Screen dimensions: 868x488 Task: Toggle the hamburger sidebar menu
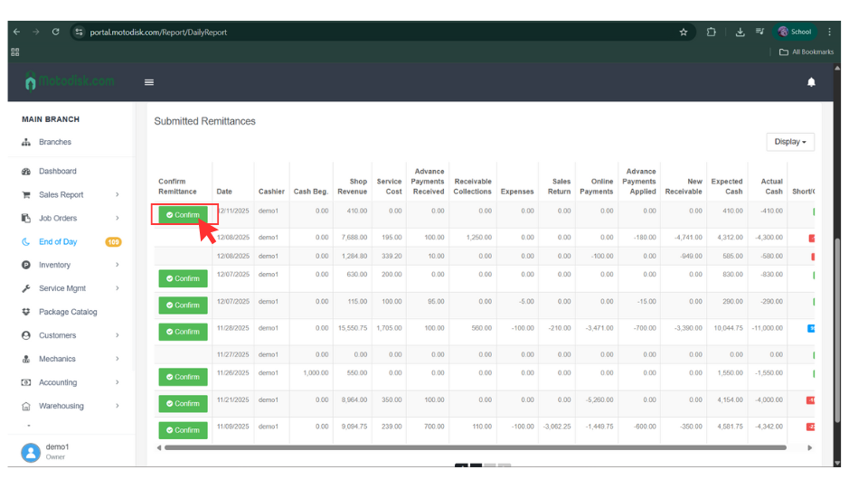[149, 82]
